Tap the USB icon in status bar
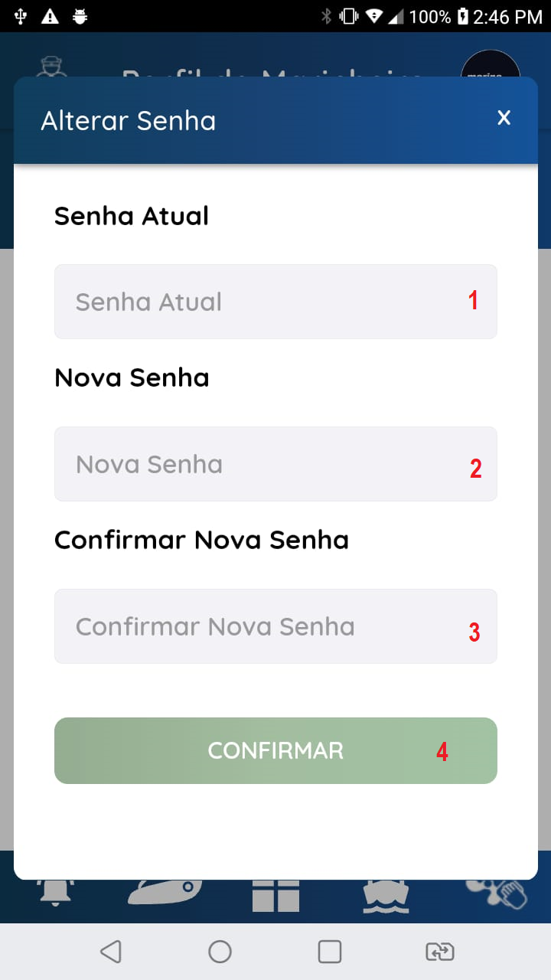Screen dimensions: 551x980 [x=21, y=16]
